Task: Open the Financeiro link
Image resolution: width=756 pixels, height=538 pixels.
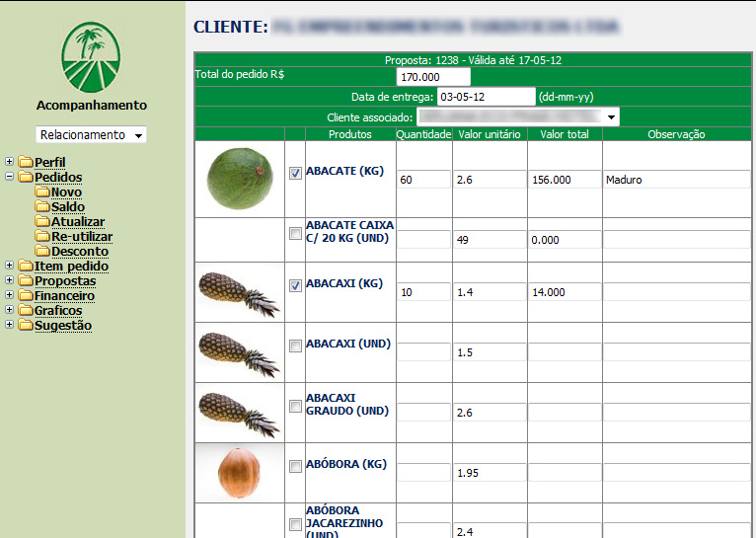Action: (64, 296)
